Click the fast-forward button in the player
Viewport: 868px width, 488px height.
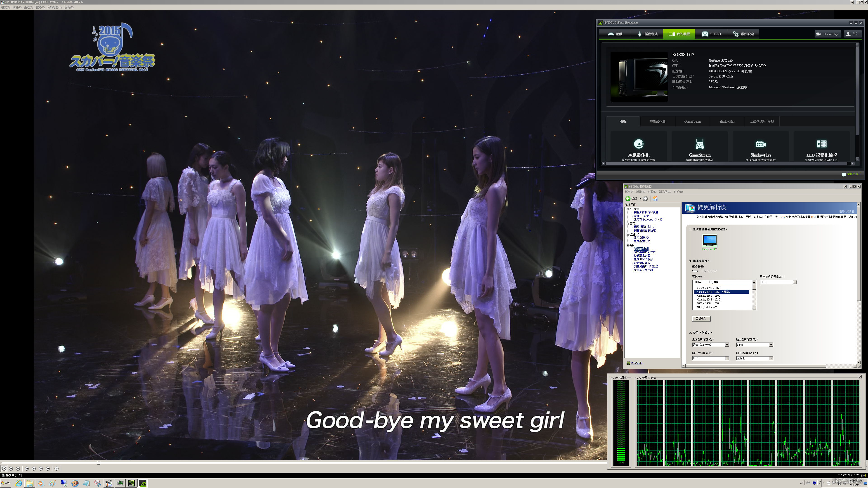coord(41,469)
